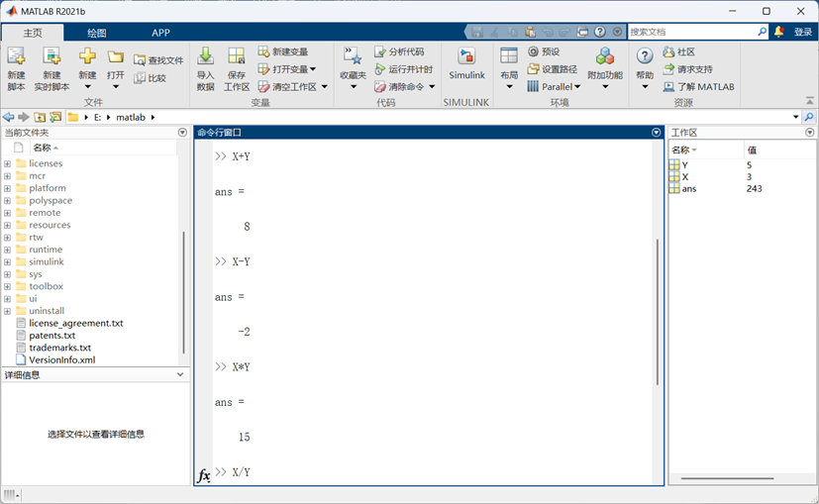Open the 布局 layout icon

[509, 56]
